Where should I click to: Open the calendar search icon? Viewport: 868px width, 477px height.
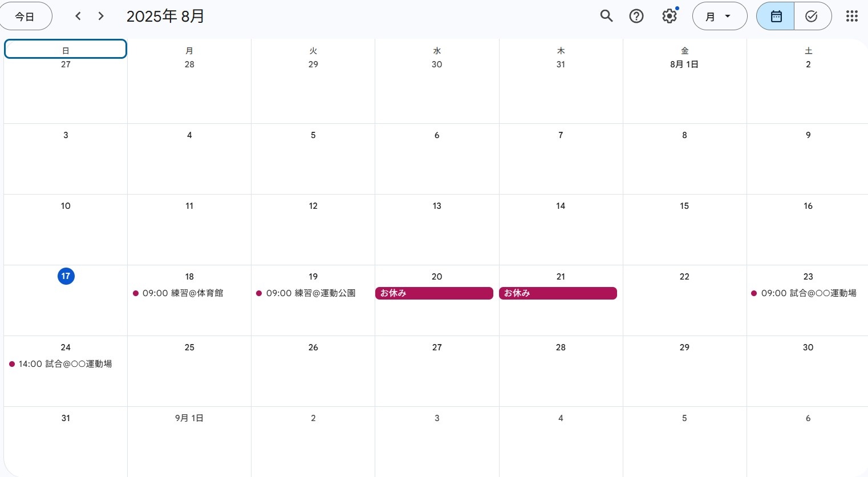606,16
